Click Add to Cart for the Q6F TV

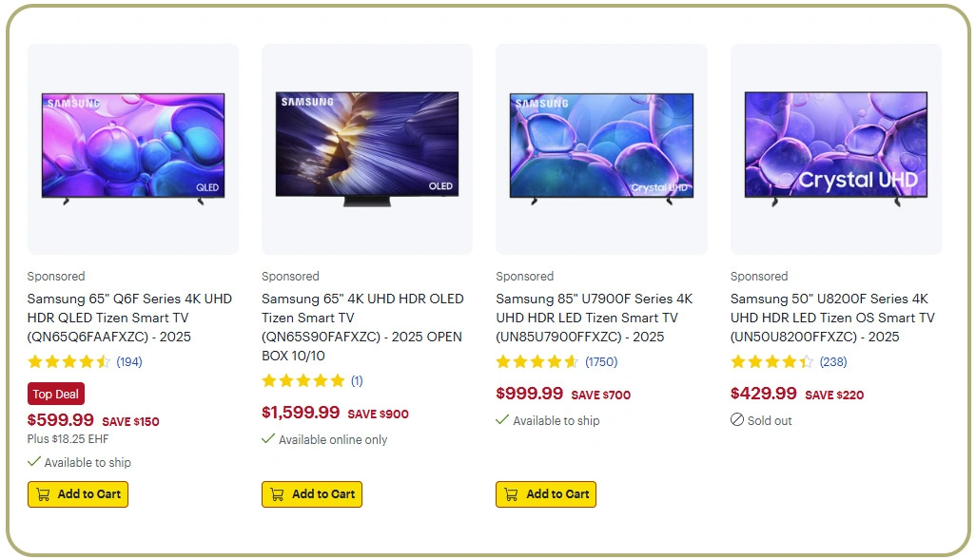77,493
